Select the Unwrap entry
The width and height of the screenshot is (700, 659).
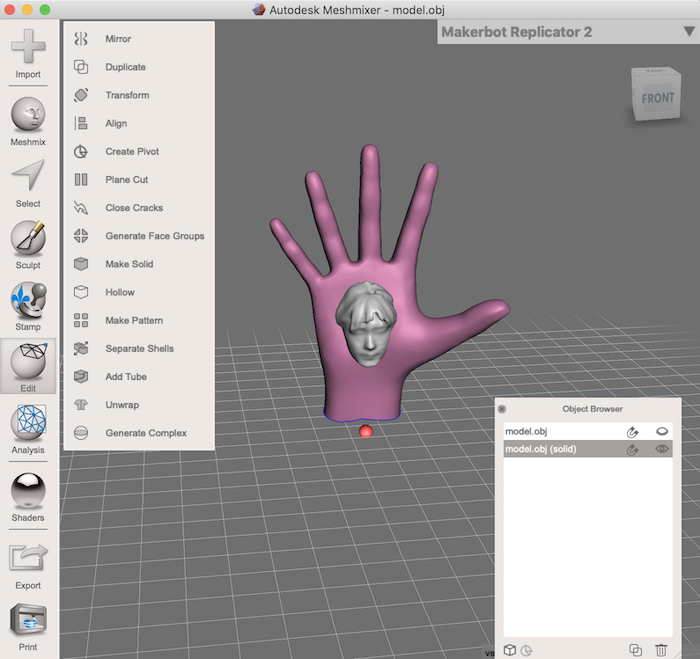click(139, 405)
